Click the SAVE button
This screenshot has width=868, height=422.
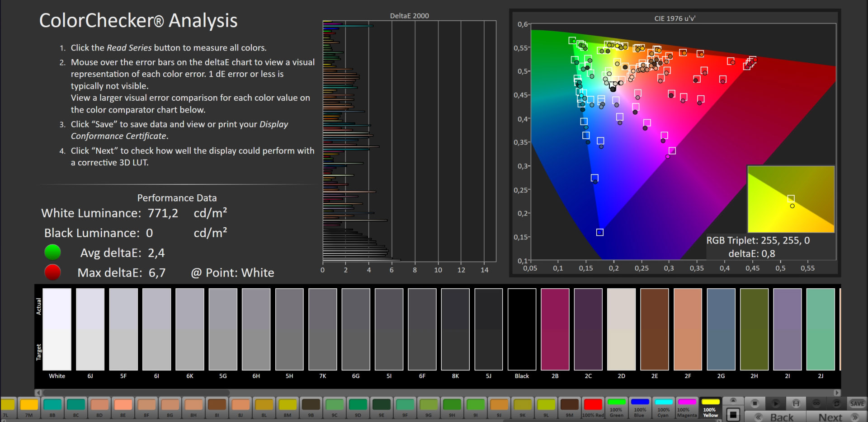(x=857, y=403)
